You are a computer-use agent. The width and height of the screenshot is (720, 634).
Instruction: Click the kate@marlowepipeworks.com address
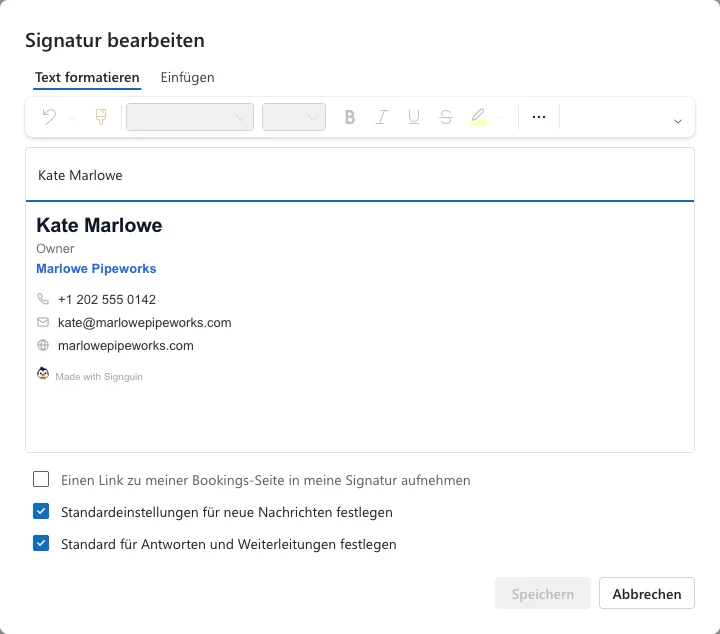click(x=145, y=322)
